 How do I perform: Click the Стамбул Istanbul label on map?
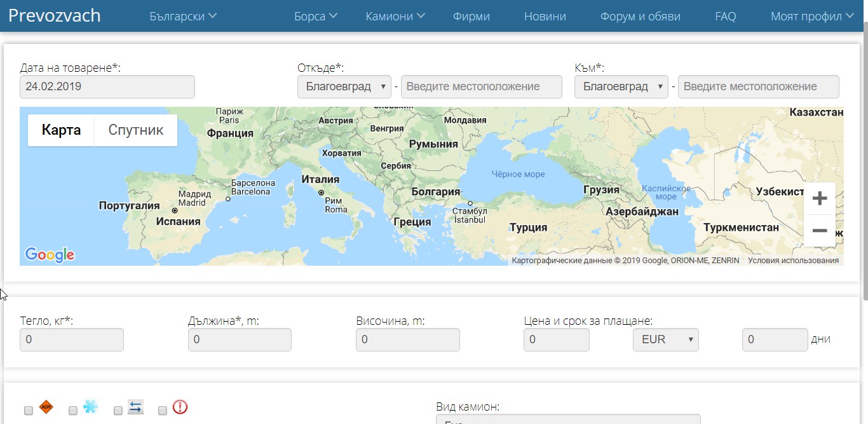[470, 215]
